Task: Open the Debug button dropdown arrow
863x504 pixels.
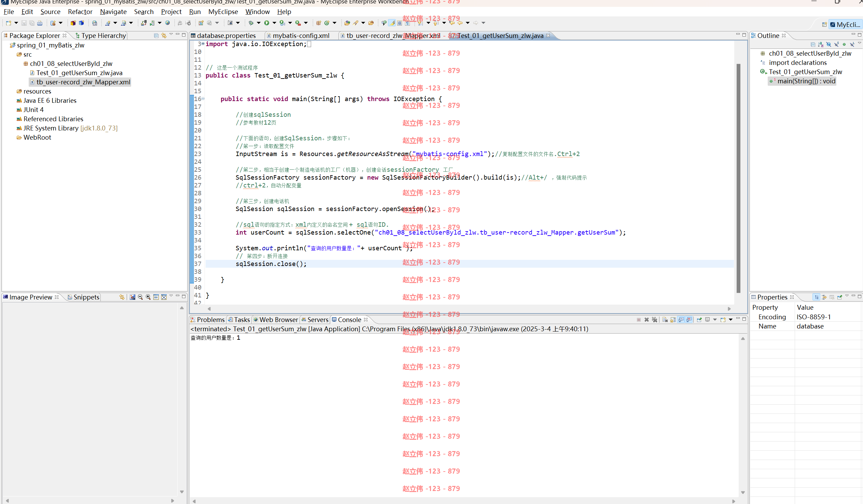Action: coord(259,23)
